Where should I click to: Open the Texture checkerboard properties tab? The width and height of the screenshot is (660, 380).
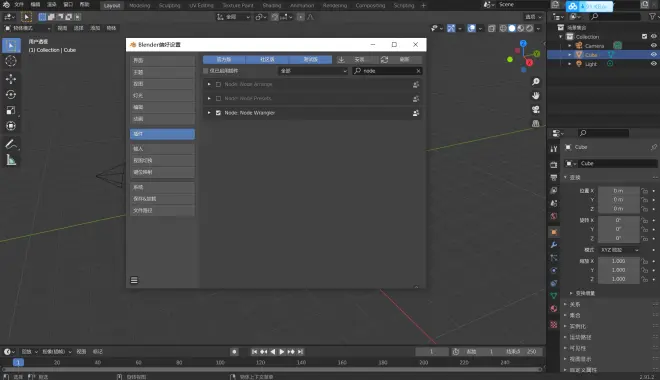(554, 324)
